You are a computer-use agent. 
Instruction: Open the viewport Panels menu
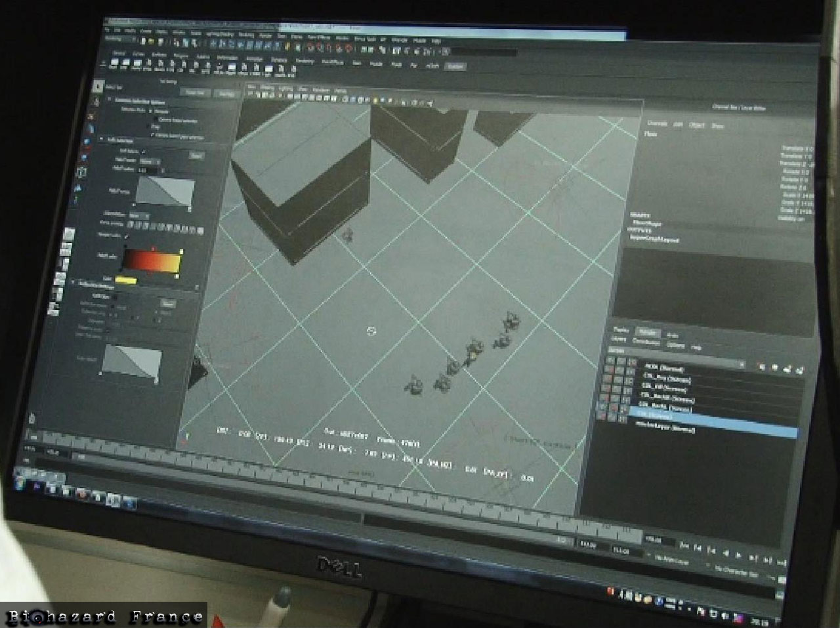(x=341, y=91)
